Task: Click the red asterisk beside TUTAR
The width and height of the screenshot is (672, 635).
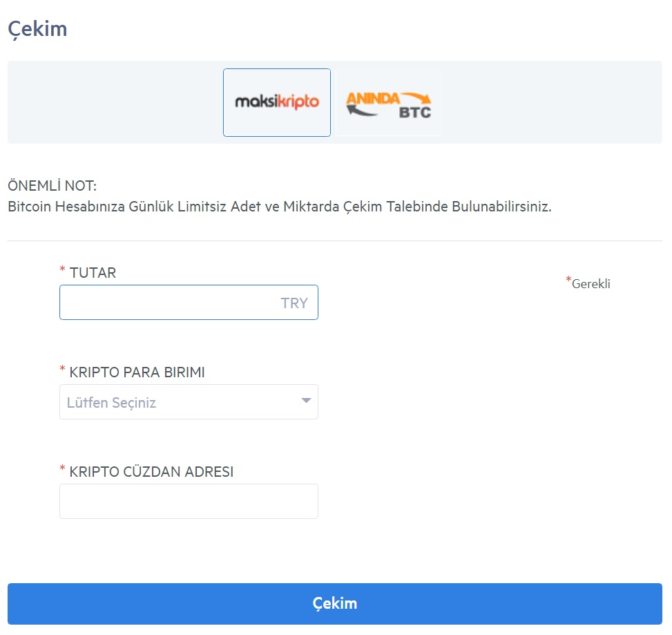Action: click(x=63, y=269)
